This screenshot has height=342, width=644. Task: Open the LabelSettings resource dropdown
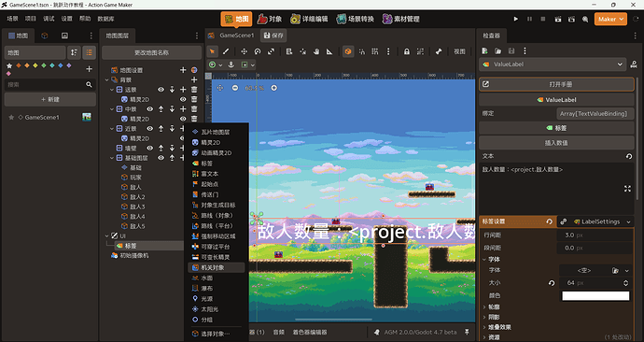(628, 222)
